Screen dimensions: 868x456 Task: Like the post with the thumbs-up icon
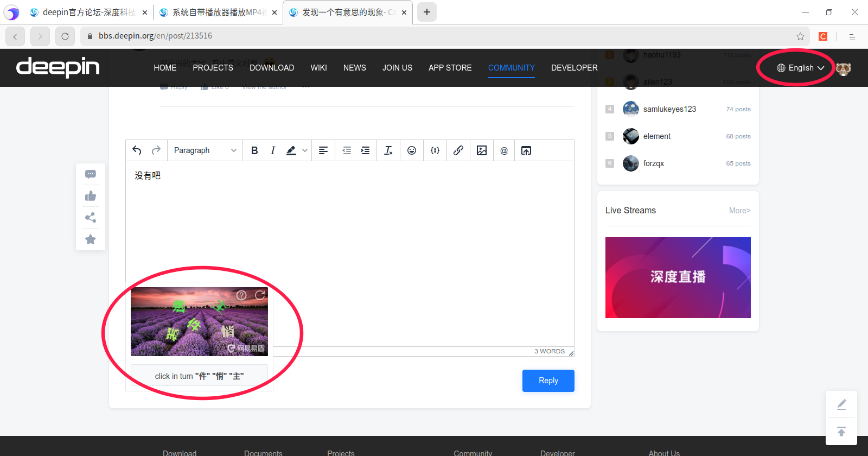91,196
